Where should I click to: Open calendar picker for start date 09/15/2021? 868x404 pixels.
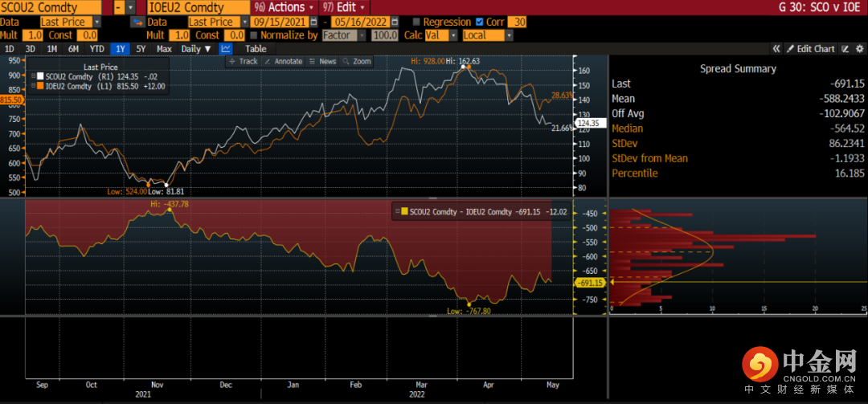(314, 22)
